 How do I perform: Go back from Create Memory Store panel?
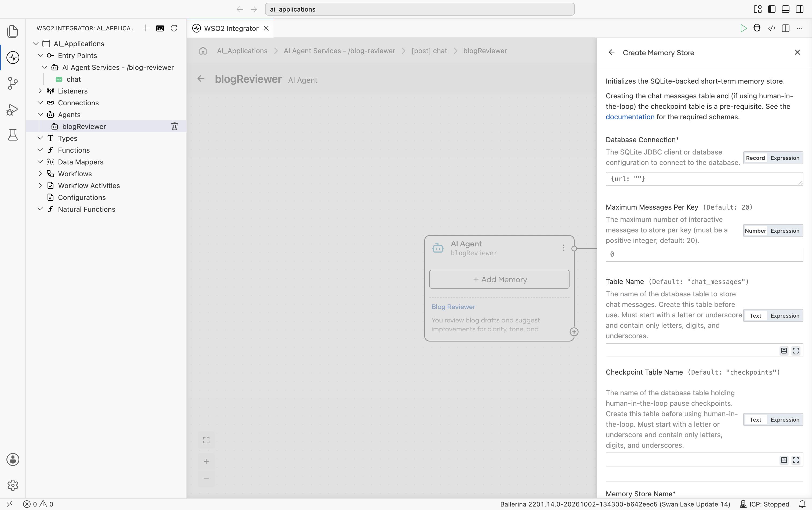pyautogui.click(x=611, y=52)
